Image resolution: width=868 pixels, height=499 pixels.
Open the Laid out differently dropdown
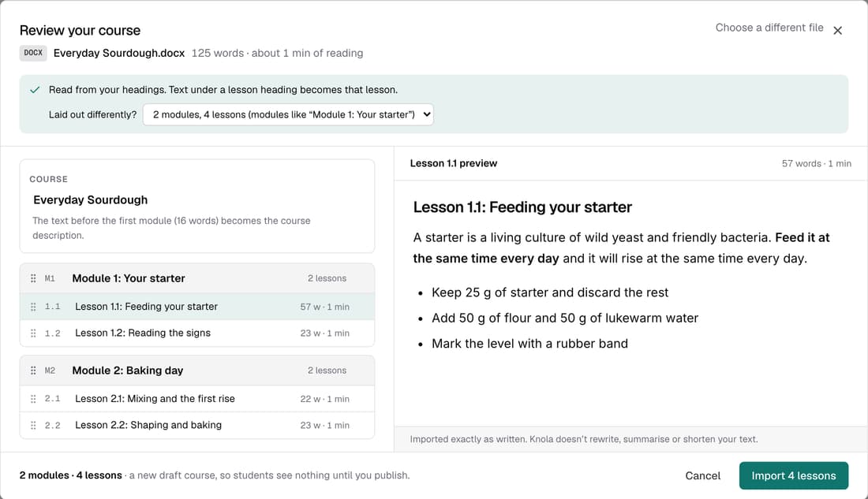288,114
